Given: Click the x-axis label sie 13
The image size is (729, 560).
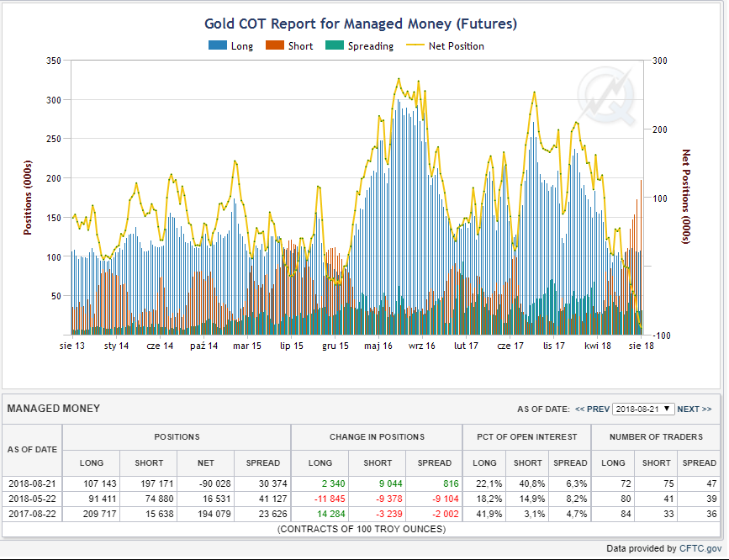Looking at the screenshot, I should pyautogui.click(x=72, y=346).
